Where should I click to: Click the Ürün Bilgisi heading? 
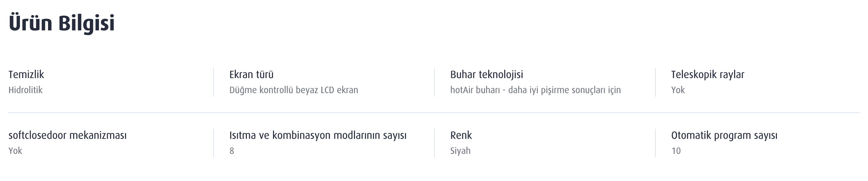pyautogui.click(x=62, y=23)
